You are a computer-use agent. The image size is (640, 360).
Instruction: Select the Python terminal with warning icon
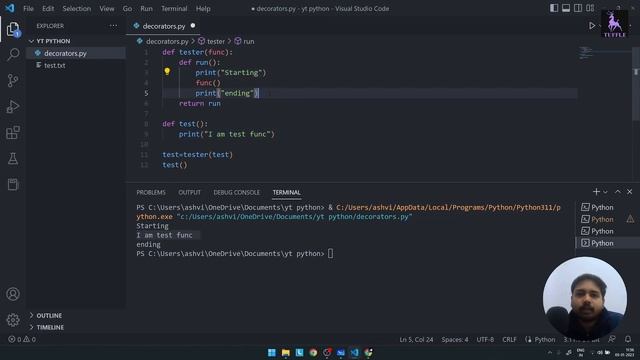coord(607,219)
